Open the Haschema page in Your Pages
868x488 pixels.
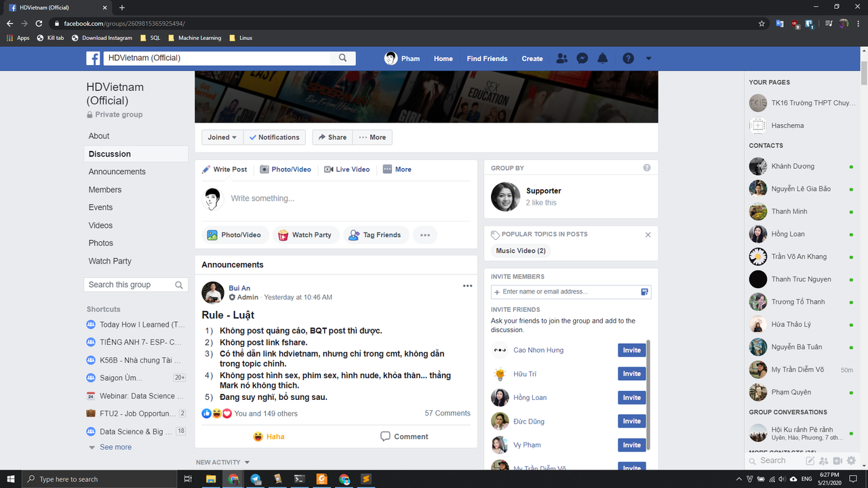(802, 125)
